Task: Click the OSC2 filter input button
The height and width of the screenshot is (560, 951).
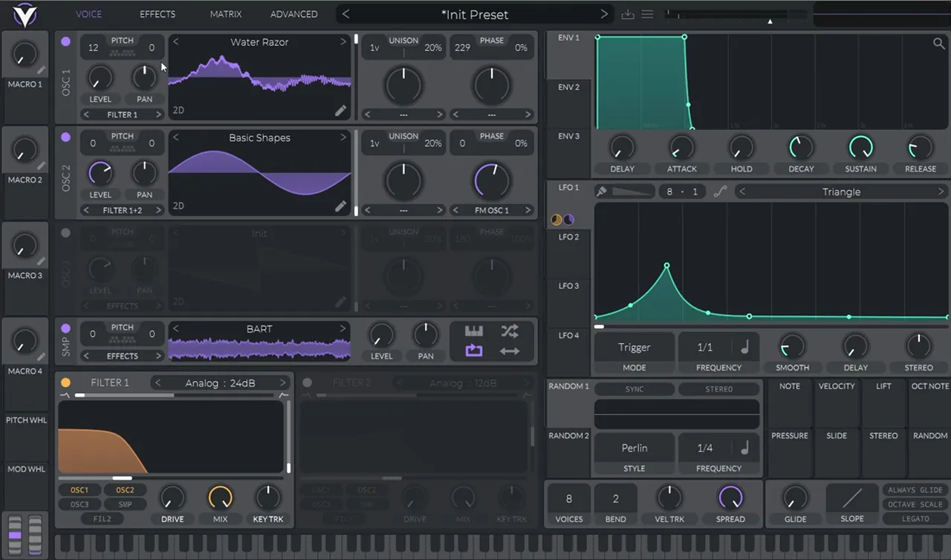Action: (125, 490)
